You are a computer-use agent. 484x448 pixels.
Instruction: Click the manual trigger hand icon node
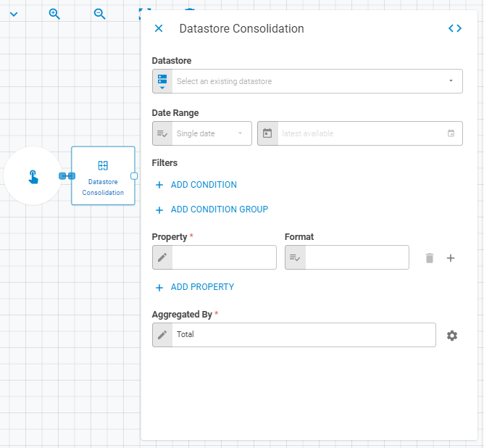pyautogui.click(x=33, y=176)
